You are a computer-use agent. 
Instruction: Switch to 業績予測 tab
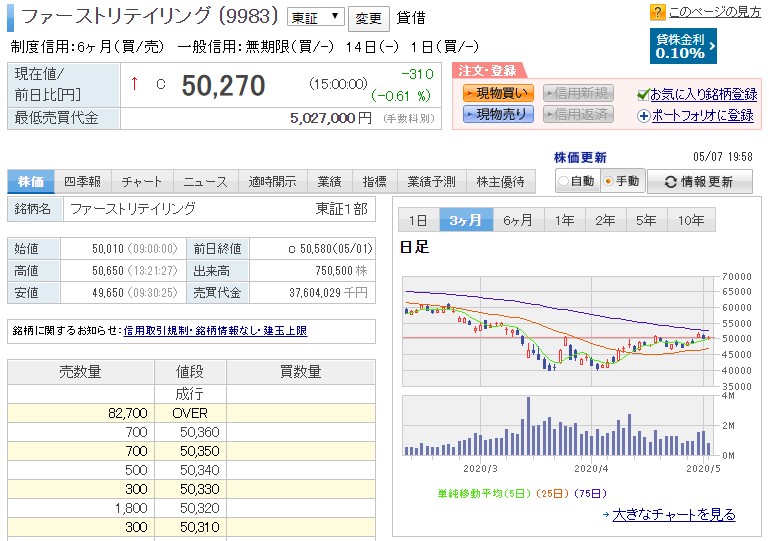click(x=431, y=181)
